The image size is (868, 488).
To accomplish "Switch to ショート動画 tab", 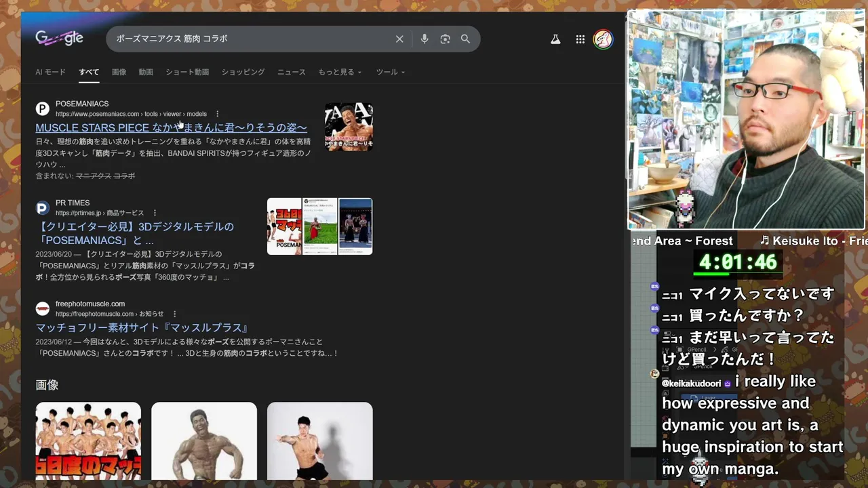I will (187, 72).
